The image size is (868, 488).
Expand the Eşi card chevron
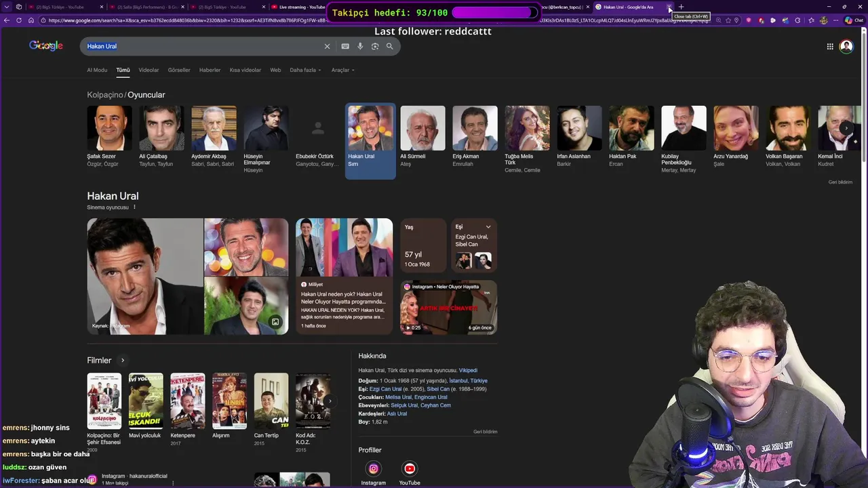tap(488, 227)
